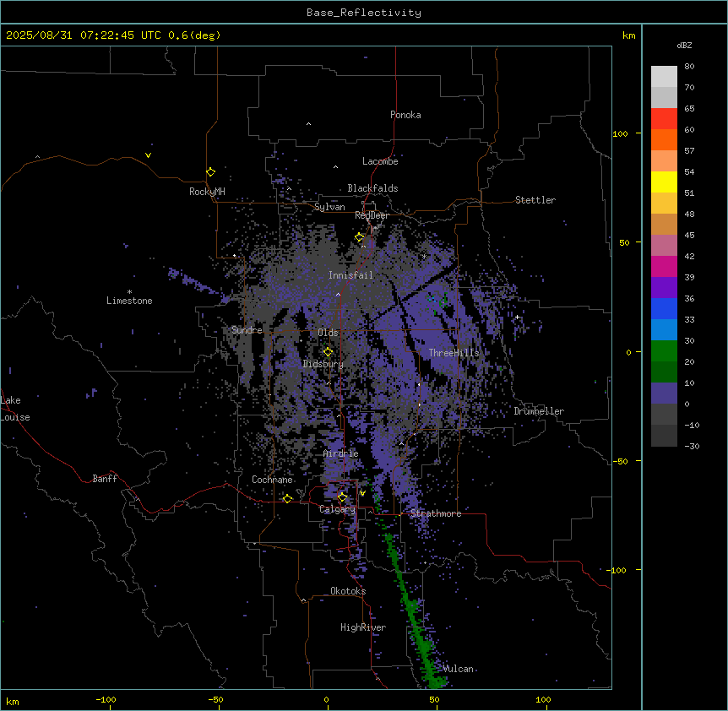This screenshot has width=728, height=711.
Task: Click the white cross marker northwest of Drumheller
Action: click(517, 317)
